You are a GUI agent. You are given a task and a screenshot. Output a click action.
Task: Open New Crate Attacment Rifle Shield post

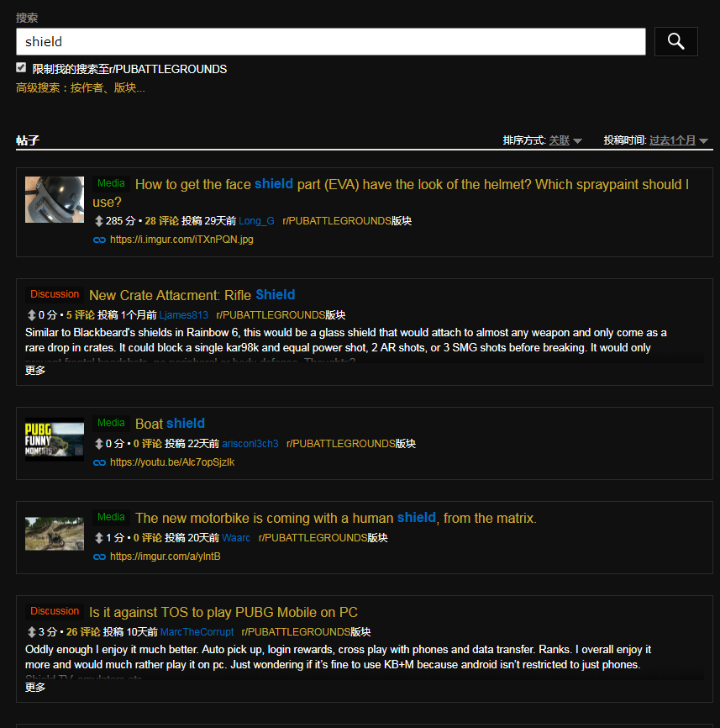(192, 295)
